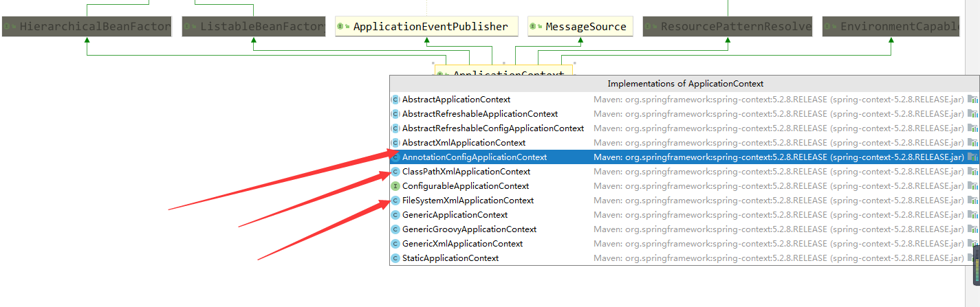Choose ConfigurableApplicationContext in the list
This screenshot has width=980, height=307.
click(x=684, y=186)
